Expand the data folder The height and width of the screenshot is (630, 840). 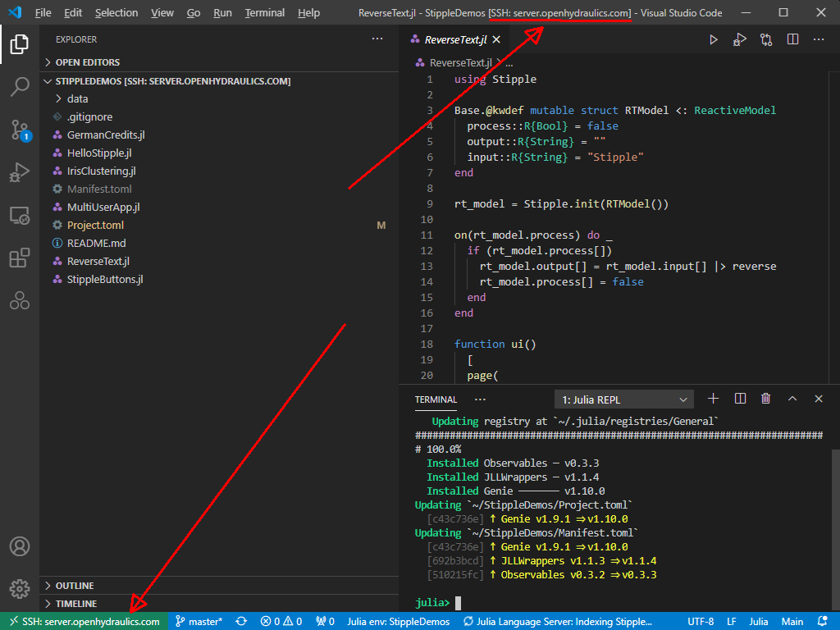pos(77,98)
